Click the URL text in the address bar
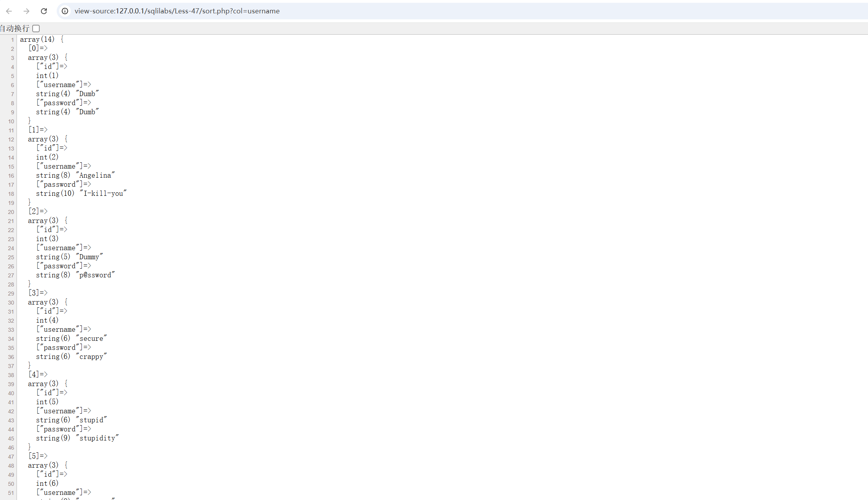868x500 pixels. click(x=177, y=11)
